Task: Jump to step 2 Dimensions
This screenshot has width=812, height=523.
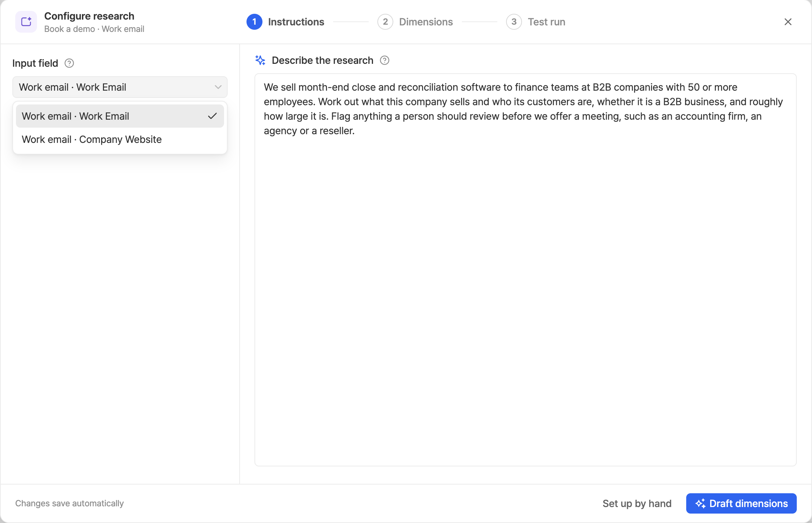Action: pos(415,22)
